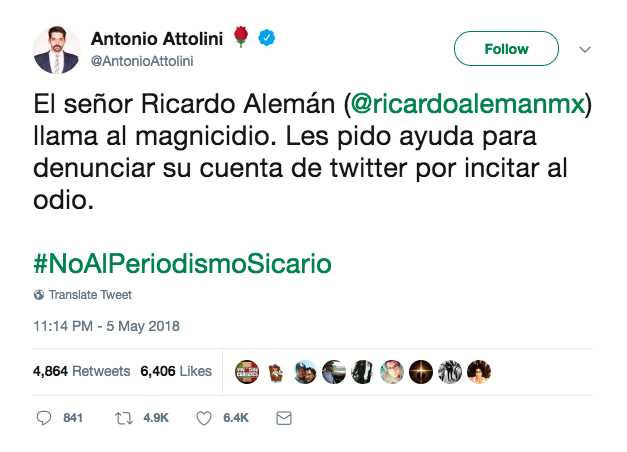The width and height of the screenshot is (627, 452).
Task: Click the @AntonioAttolini handle
Action: (x=142, y=60)
